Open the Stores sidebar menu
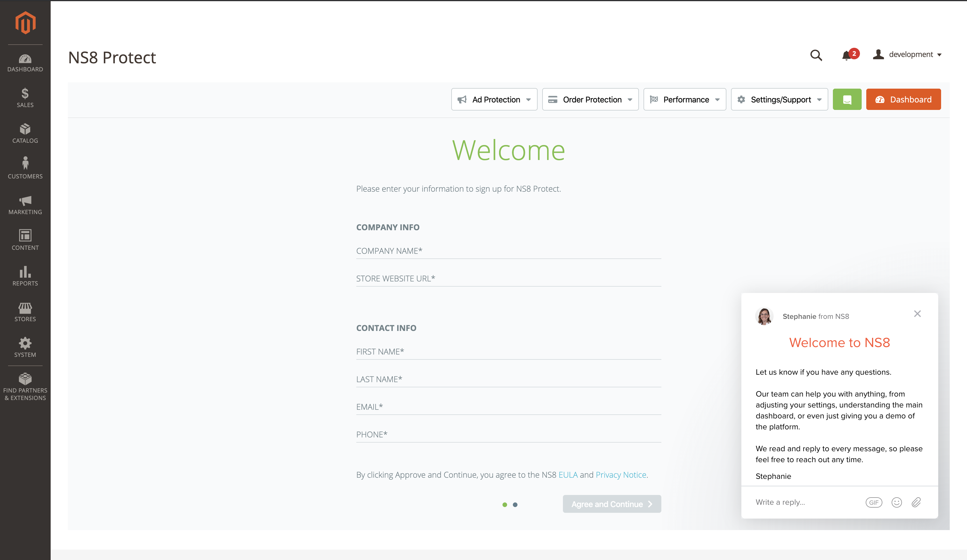967x560 pixels. (x=25, y=312)
